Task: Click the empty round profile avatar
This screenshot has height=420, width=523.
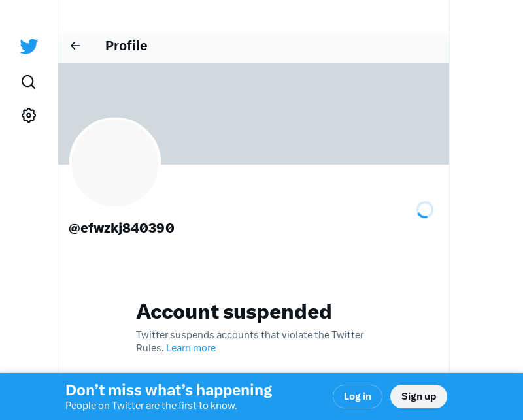Action: [115, 163]
